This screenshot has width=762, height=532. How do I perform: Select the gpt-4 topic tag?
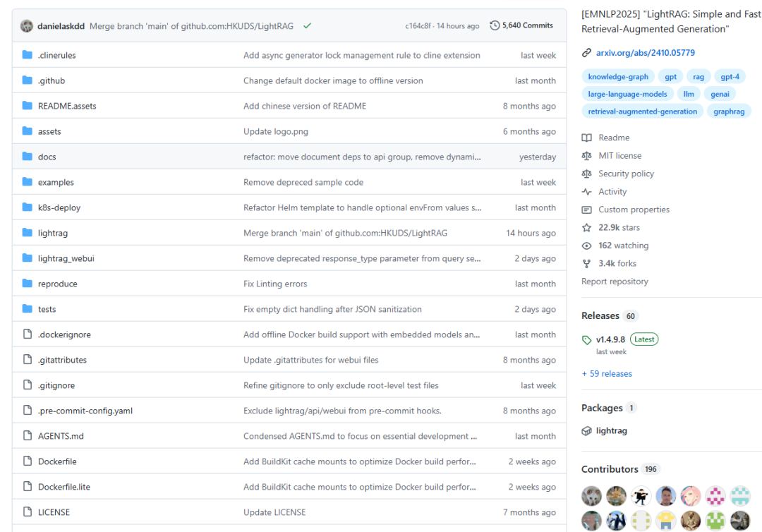point(730,76)
